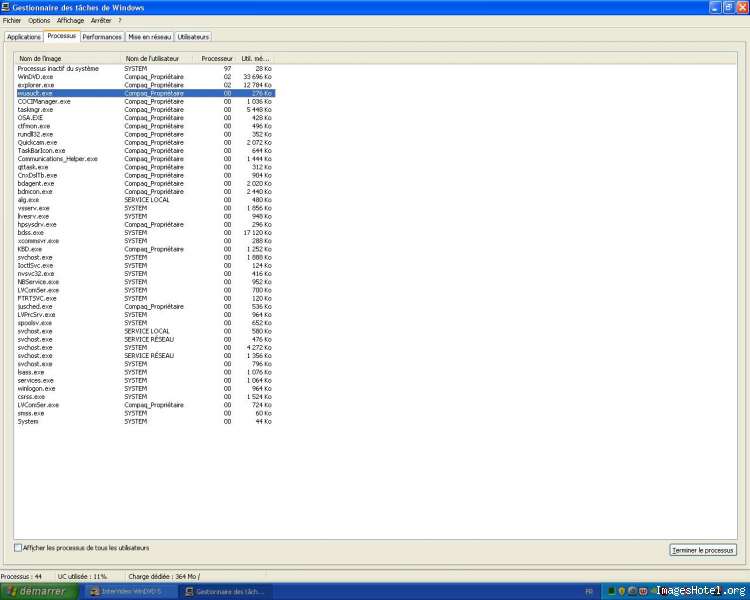Screen dimensions: 750x600
Task: Select the taskmgr.exe process
Action: click(145, 110)
